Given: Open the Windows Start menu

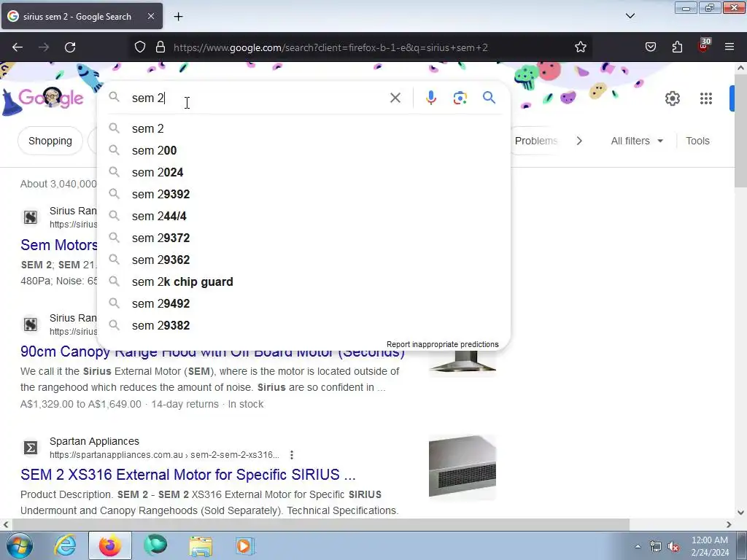Looking at the screenshot, I should (x=20, y=545).
